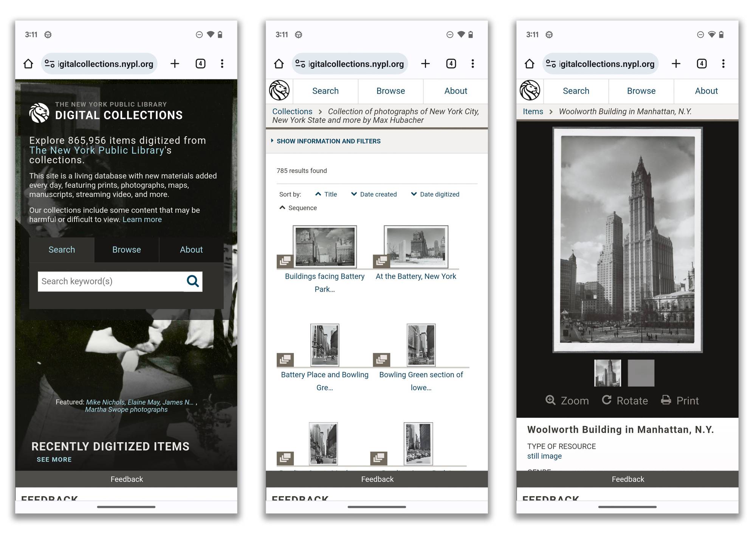756x534 pixels.
Task: Click NYPL lion logo on item page
Action: click(x=530, y=91)
